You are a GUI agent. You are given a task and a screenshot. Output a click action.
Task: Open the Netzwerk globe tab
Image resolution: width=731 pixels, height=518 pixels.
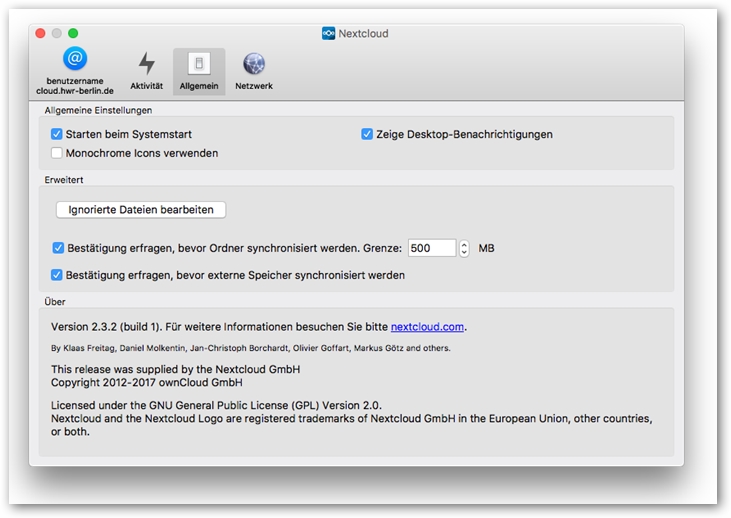(254, 71)
